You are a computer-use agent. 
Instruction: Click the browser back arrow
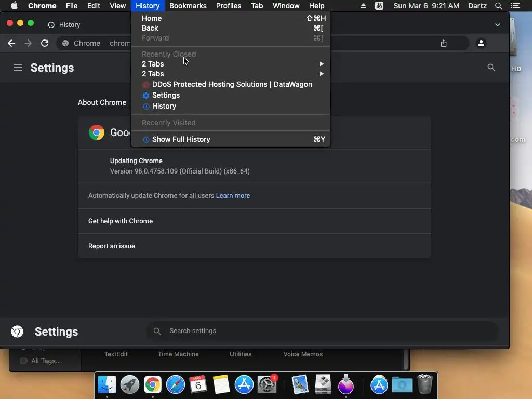[x=11, y=43]
